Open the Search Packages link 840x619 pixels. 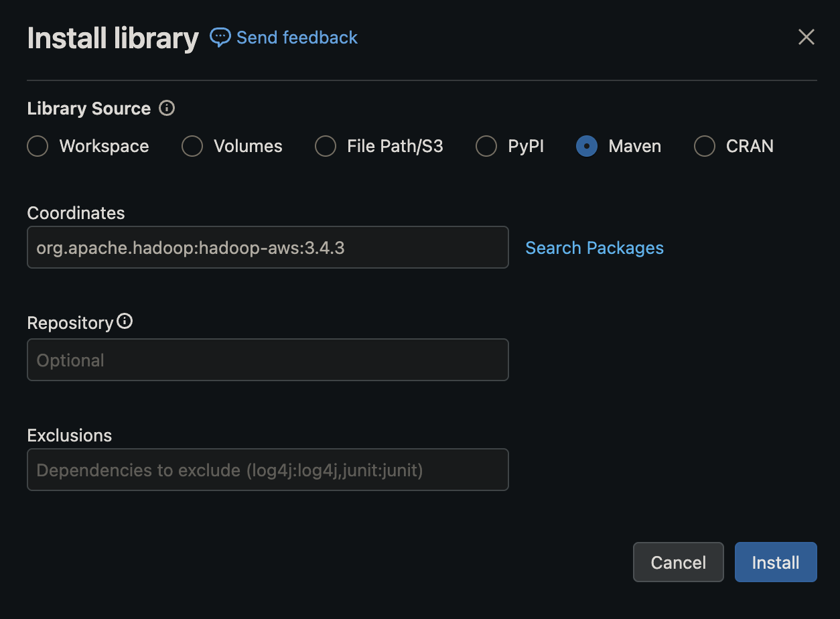point(594,247)
